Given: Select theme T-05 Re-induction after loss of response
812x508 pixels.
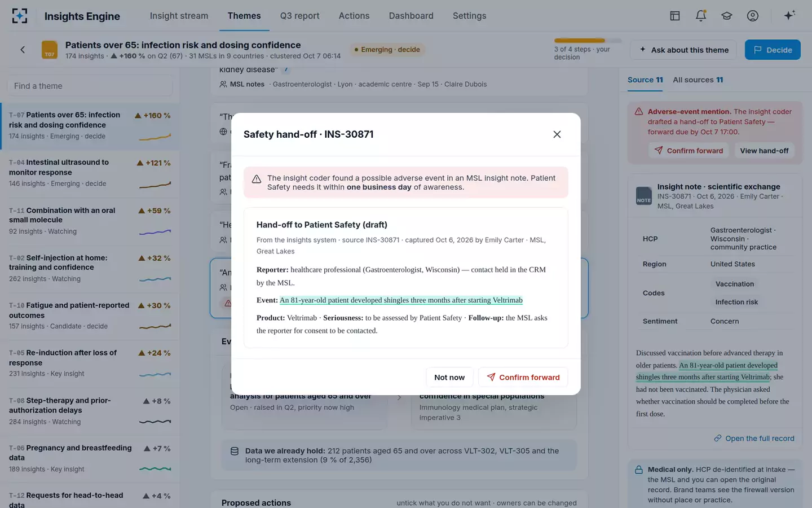Looking at the screenshot, I should point(90,363).
